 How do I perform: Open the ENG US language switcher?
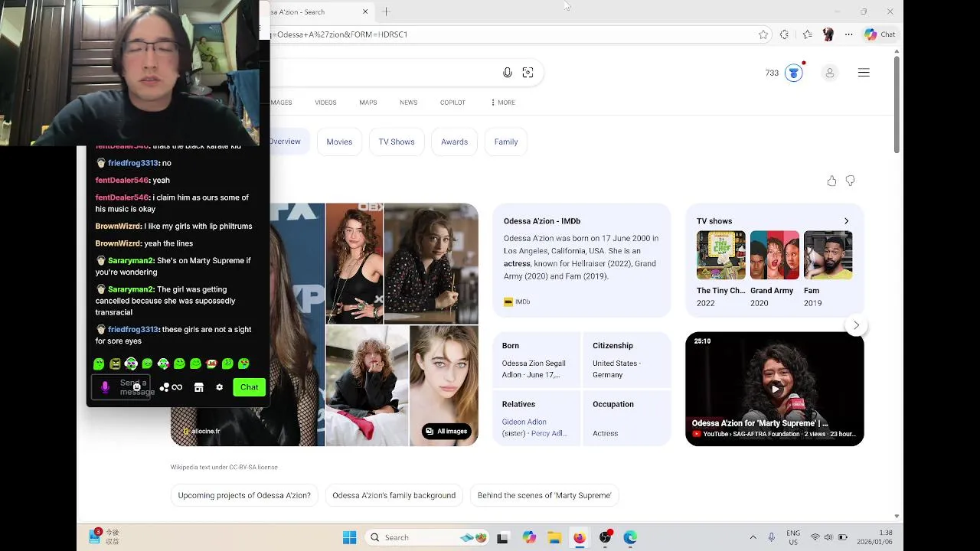click(x=793, y=537)
